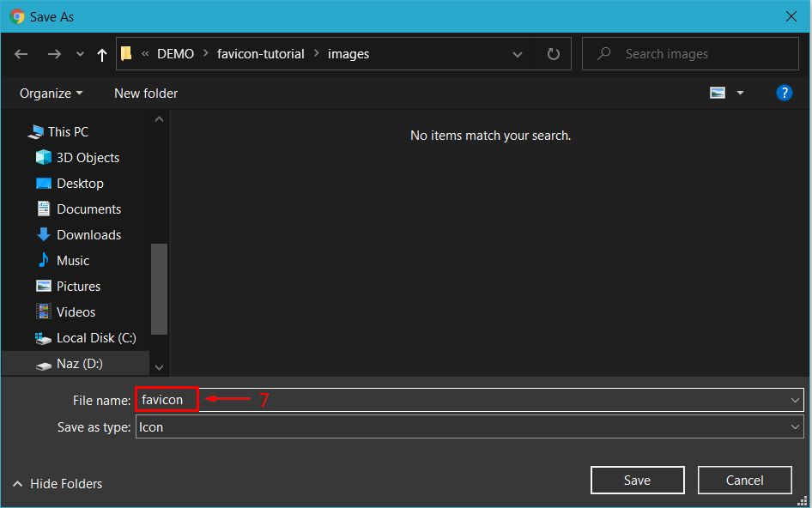Expand the address bar path history
Viewport: 812px width, 508px height.
518,54
